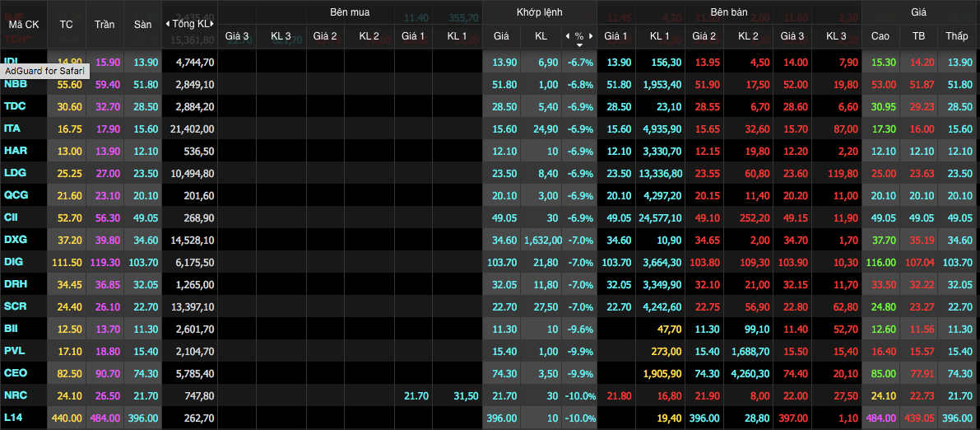The width and height of the screenshot is (980, 430).
Task: Click the right arrow after the % header
Action: tap(591, 36)
